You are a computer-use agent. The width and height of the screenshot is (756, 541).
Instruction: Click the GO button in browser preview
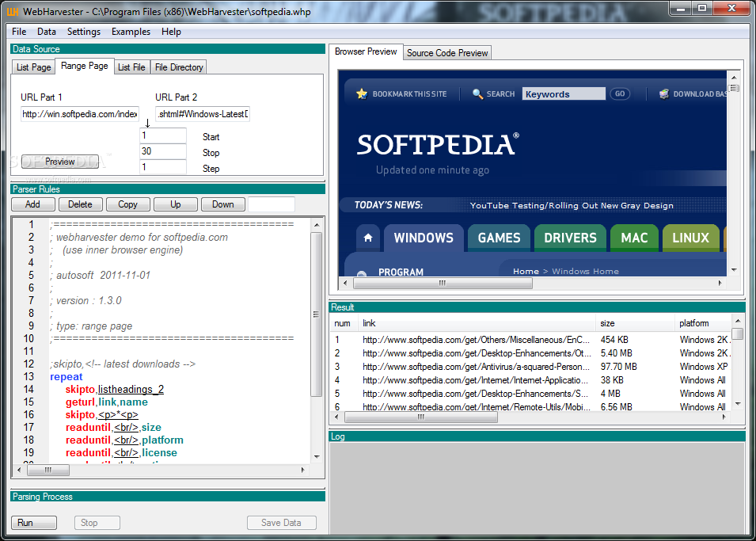[620, 93]
